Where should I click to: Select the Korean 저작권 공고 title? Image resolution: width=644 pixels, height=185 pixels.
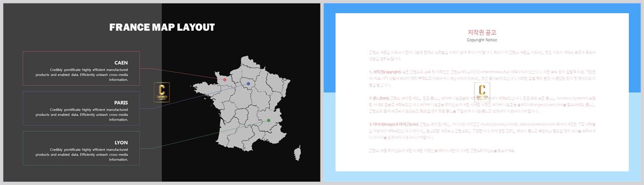tap(482, 32)
